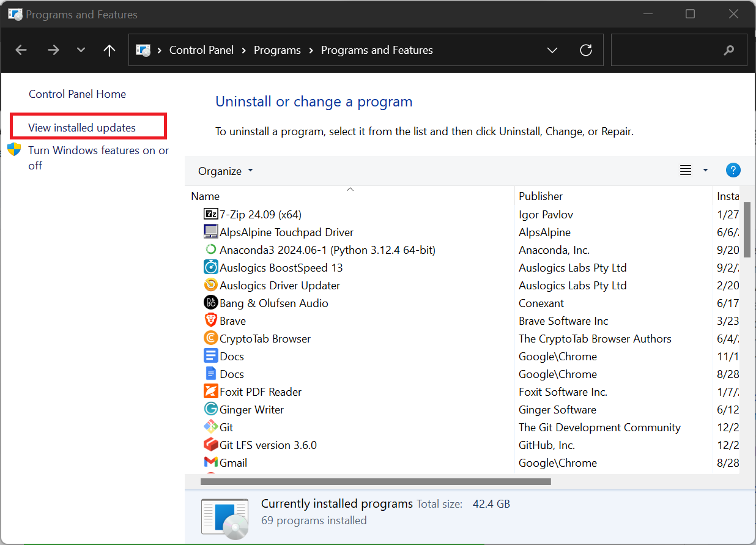Click the 7-Zip program icon

[x=210, y=215]
